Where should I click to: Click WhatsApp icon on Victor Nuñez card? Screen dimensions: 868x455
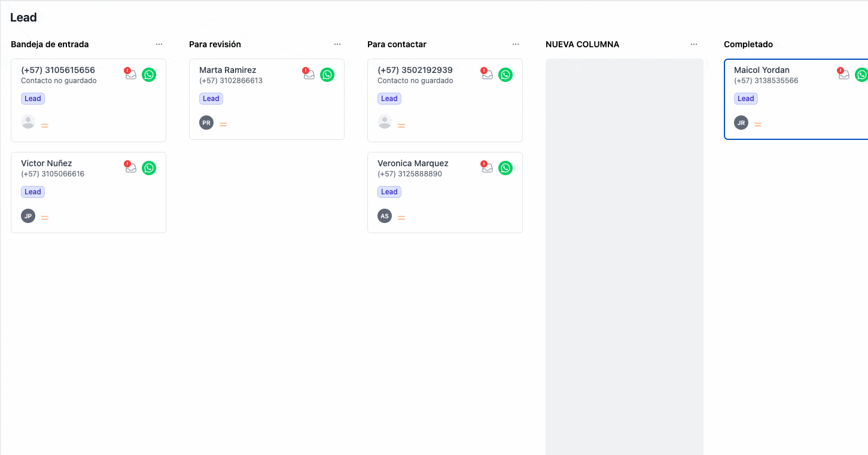[x=149, y=168]
